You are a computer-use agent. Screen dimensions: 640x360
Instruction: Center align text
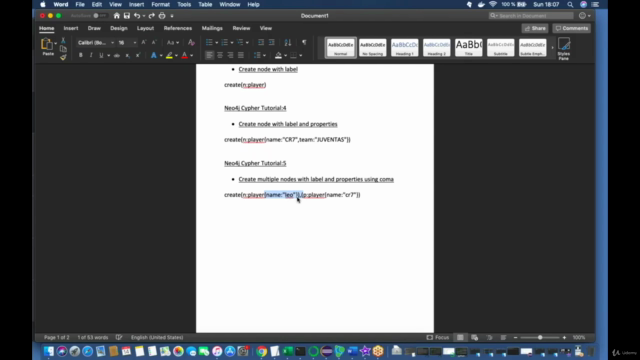(x=220, y=55)
